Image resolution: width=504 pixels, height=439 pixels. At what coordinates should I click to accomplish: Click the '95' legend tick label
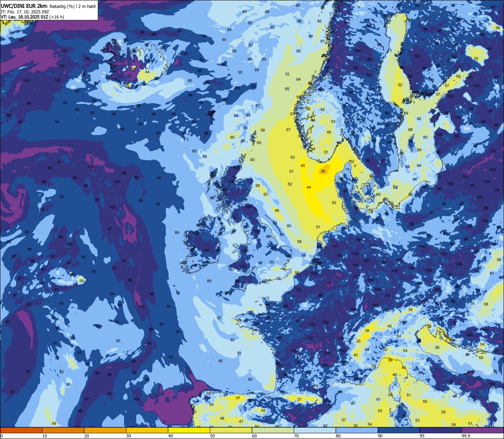pos(422,436)
